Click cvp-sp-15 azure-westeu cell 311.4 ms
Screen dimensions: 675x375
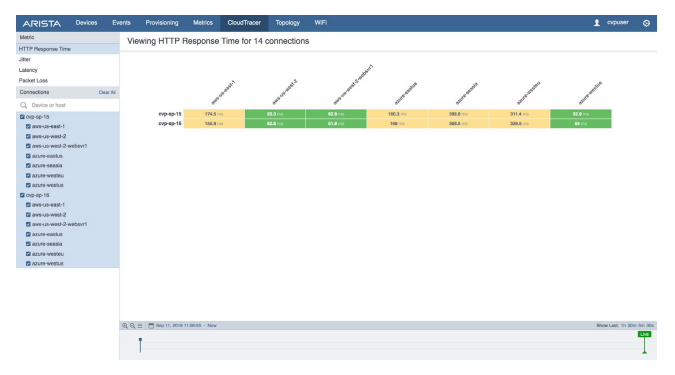click(520, 114)
